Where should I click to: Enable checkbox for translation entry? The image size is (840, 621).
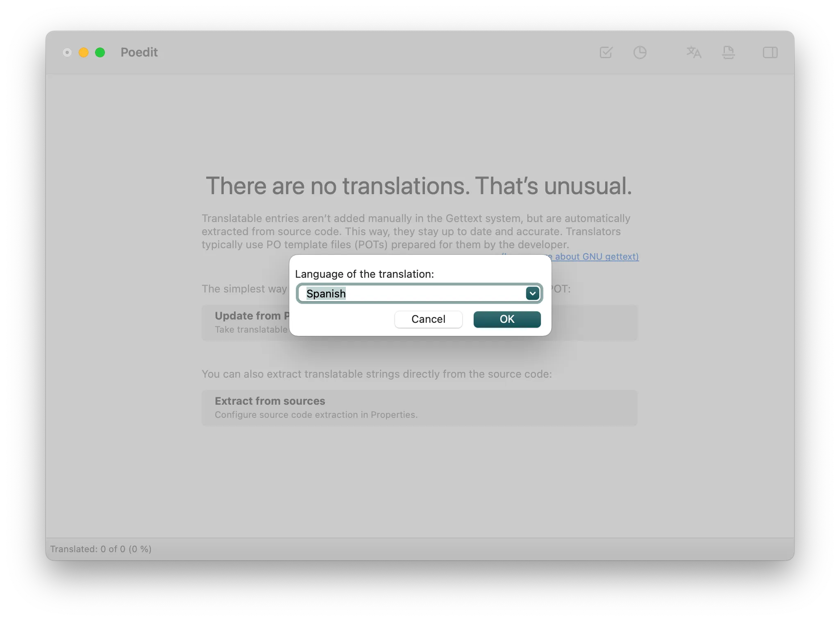point(606,52)
